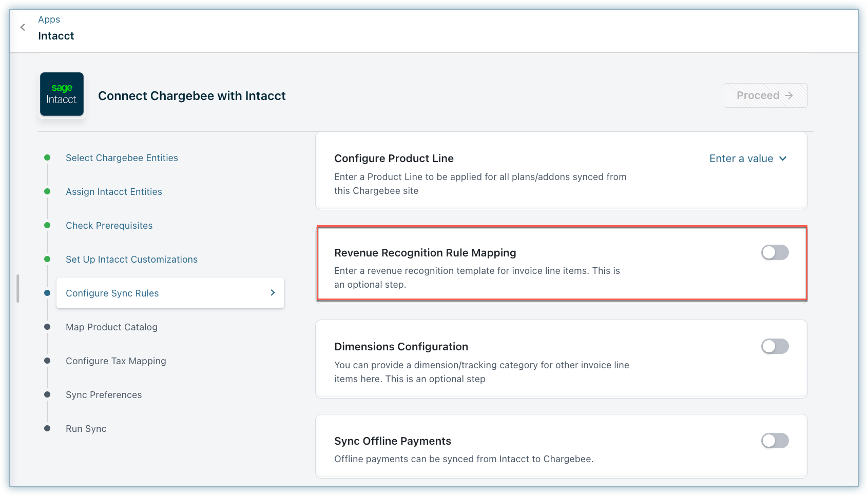Open Assign Intacct Entities step
Viewport: 868px width, 496px height.
[x=114, y=192]
